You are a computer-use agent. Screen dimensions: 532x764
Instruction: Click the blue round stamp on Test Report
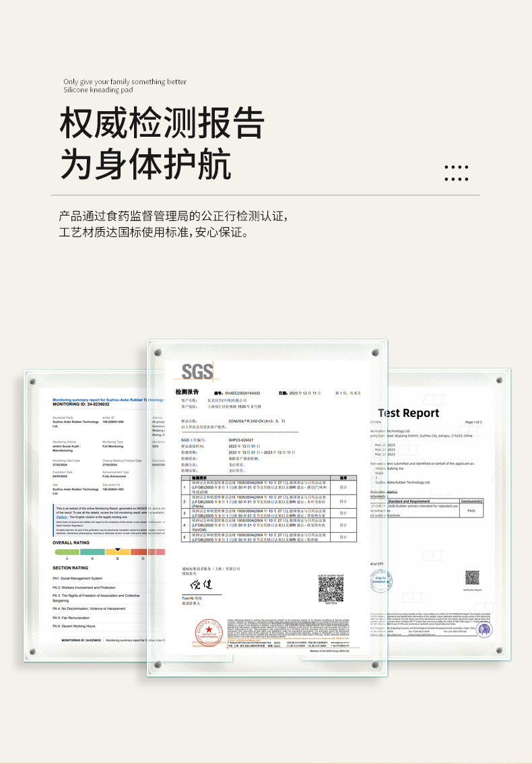tap(380, 580)
